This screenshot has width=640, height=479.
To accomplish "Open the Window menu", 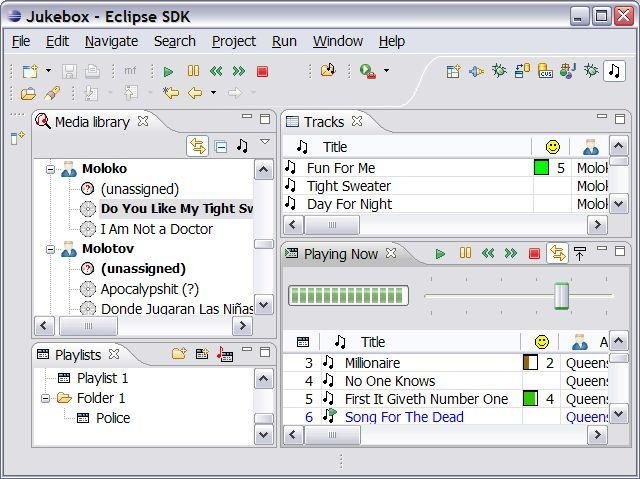I will [338, 41].
